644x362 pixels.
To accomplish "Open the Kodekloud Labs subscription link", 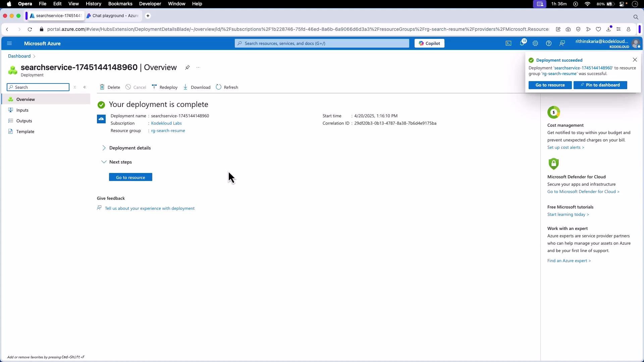I will pos(166,123).
